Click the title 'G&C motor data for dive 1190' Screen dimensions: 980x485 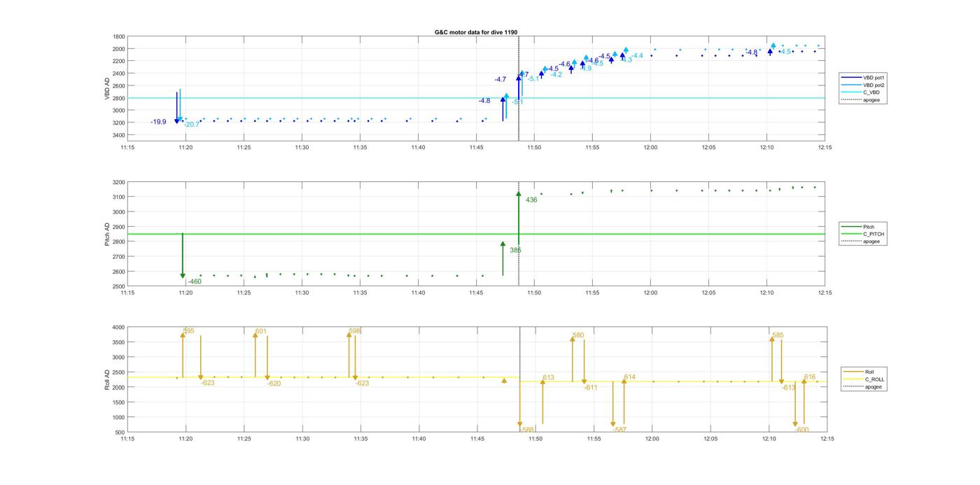click(x=476, y=32)
